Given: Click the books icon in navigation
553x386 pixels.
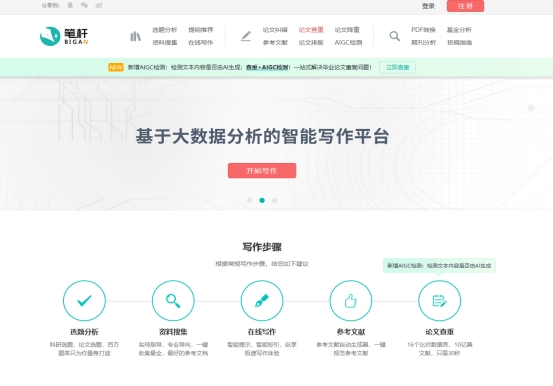Looking at the screenshot, I should click(x=135, y=36).
